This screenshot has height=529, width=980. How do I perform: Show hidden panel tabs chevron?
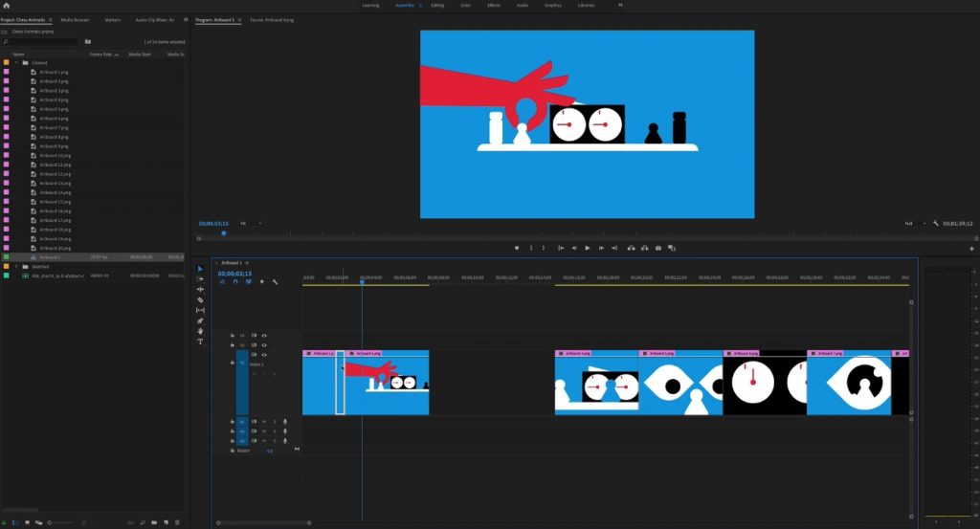[186, 20]
